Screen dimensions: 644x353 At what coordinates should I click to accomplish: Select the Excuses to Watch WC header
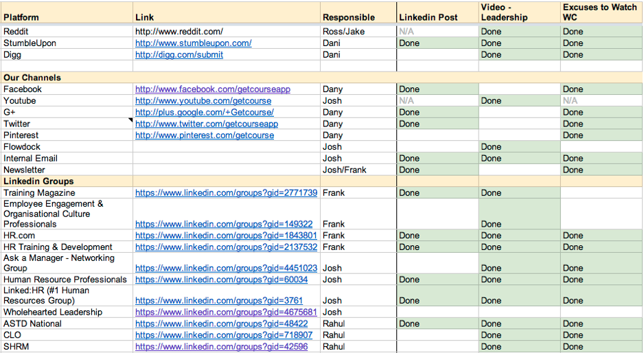point(601,13)
